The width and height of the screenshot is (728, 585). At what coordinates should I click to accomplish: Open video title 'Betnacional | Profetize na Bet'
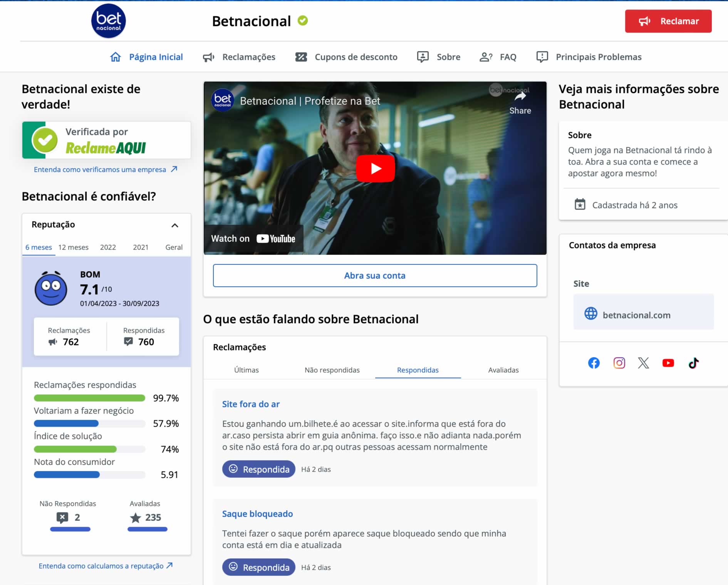point(310,101)
